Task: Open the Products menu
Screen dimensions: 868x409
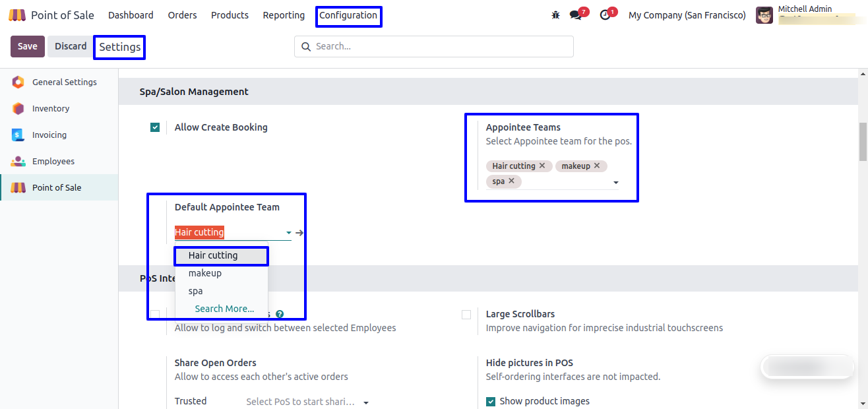Action: point(230,15)
